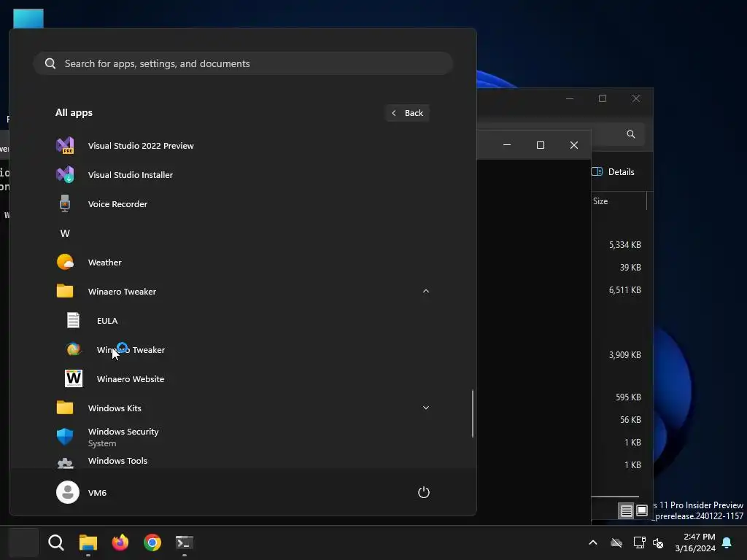Screen dimensions: 747x560
Task: Launch the Visual Studio Installer icon
Action: click(65, 174)
